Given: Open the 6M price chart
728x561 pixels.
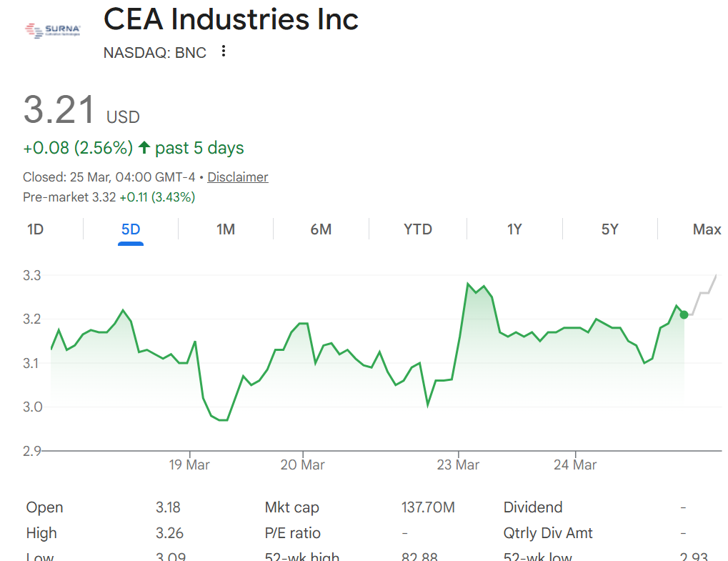Looking at the screenshot, I should pyautogui.click(x=321, y=229).
